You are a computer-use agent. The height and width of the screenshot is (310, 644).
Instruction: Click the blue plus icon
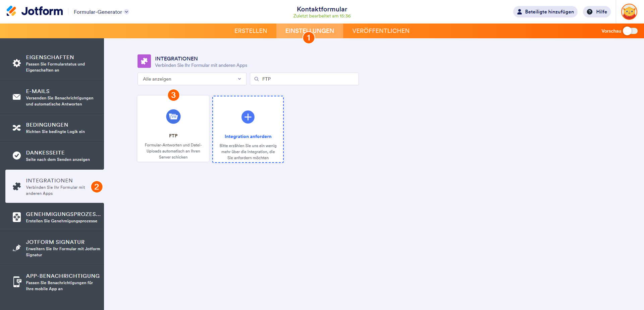coord(248,117)
